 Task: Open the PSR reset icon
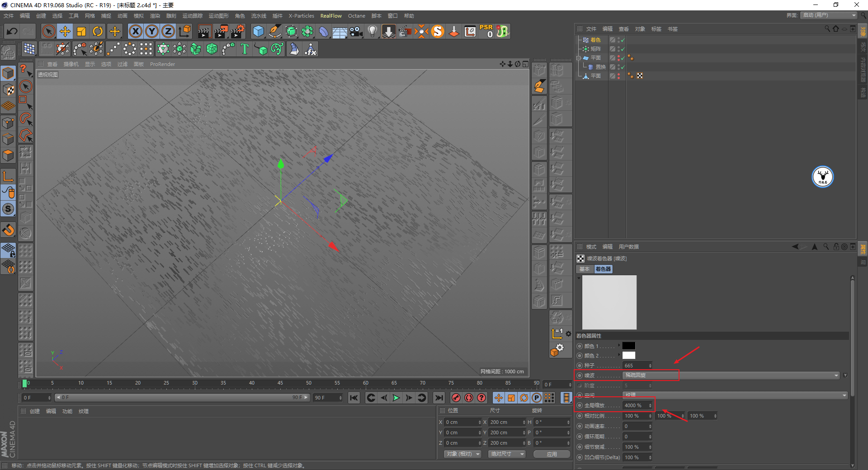pos(486,31)
